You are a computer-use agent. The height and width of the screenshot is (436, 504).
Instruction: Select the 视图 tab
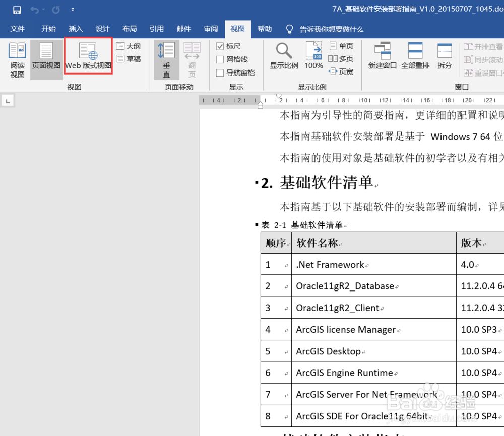(237, 29)
